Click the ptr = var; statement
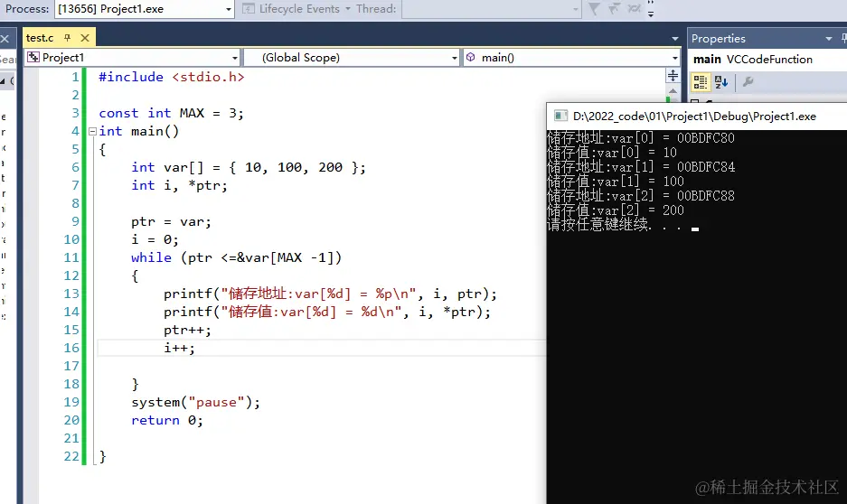The image size is (847, 504). pos(171,222)
